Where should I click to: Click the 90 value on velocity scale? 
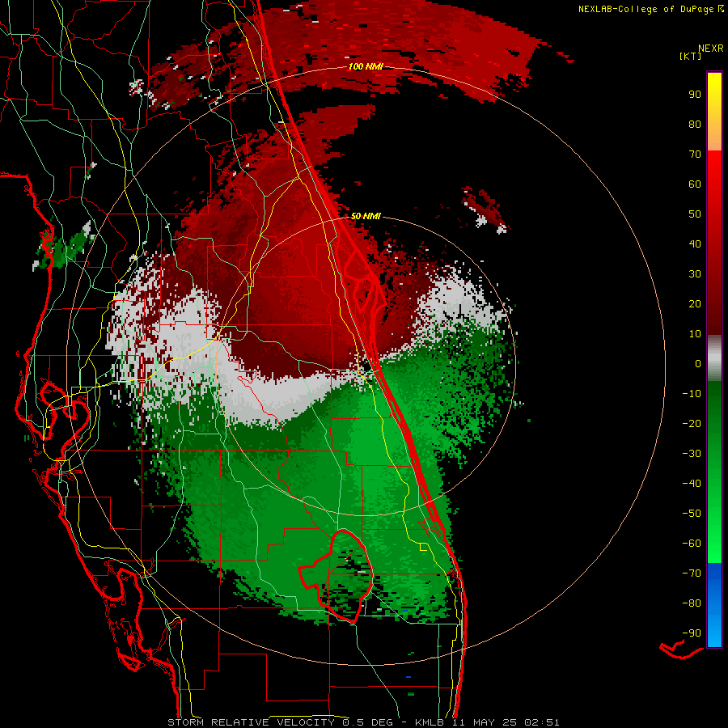tap(695, 95)
